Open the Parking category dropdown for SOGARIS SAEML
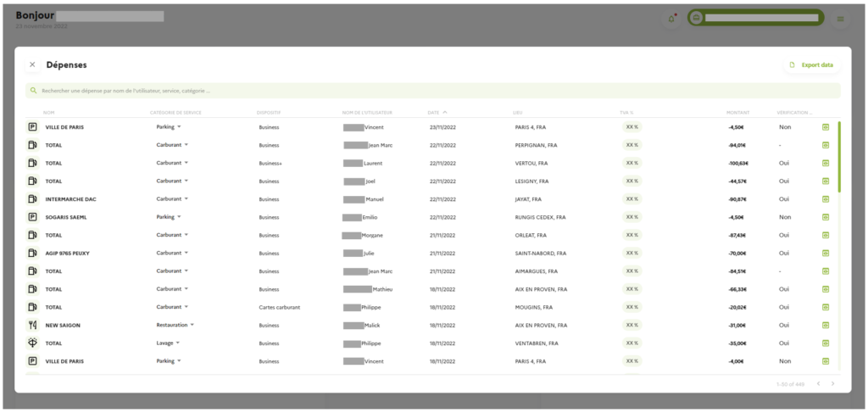 (169, 217)
